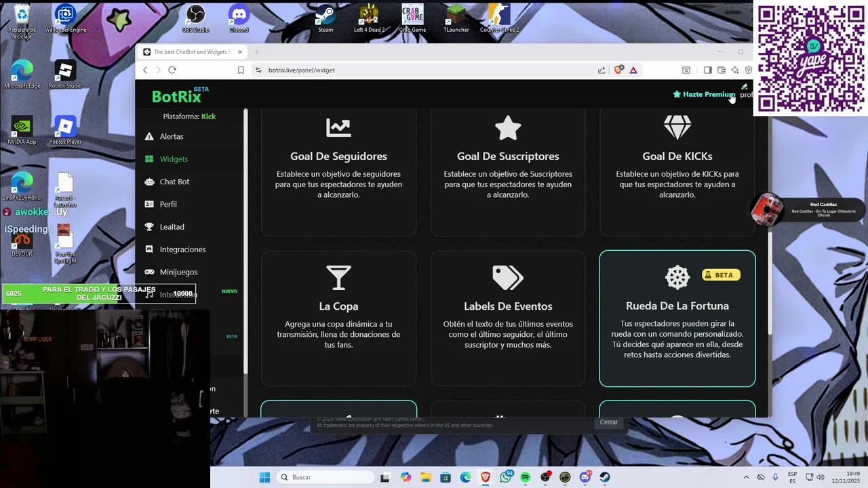Reload the botrix.live page
Viewport: 868px width, 488px height.
(x=172, y=70)
